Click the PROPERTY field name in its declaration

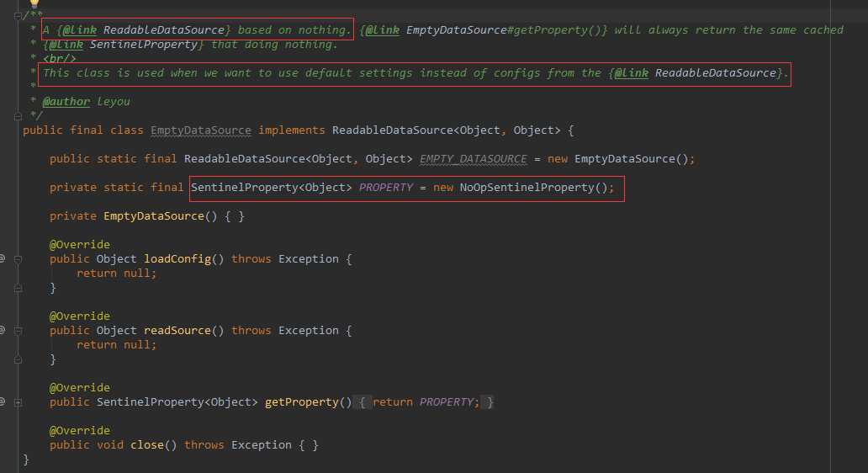[386, 187]
